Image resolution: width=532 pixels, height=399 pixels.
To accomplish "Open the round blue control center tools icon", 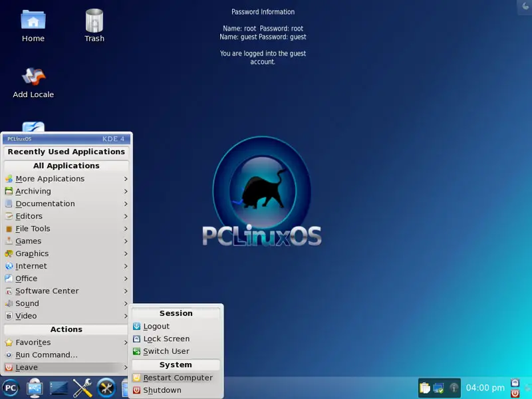I will pos(106,388).
